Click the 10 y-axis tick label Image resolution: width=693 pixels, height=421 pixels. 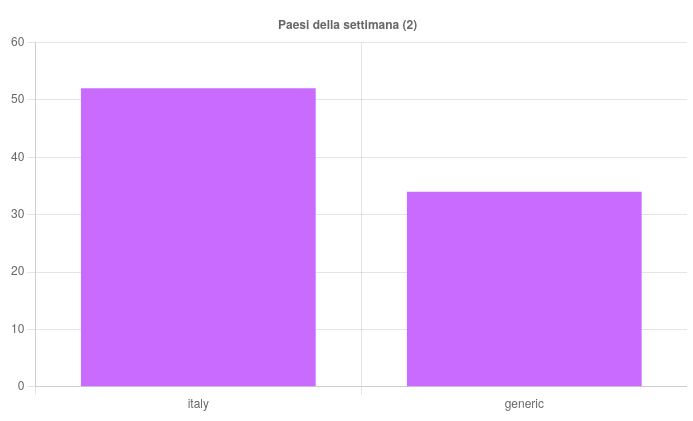pyautogui.click(x=18, y=329)
